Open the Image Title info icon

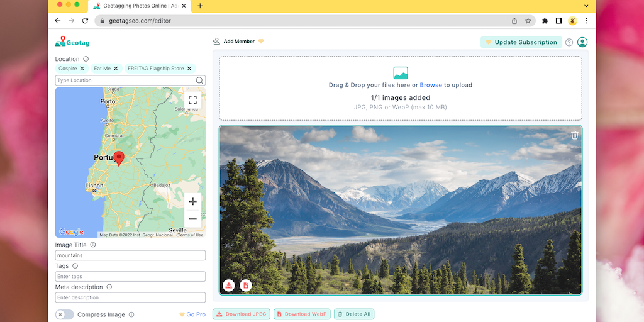[x=93, y=245]
